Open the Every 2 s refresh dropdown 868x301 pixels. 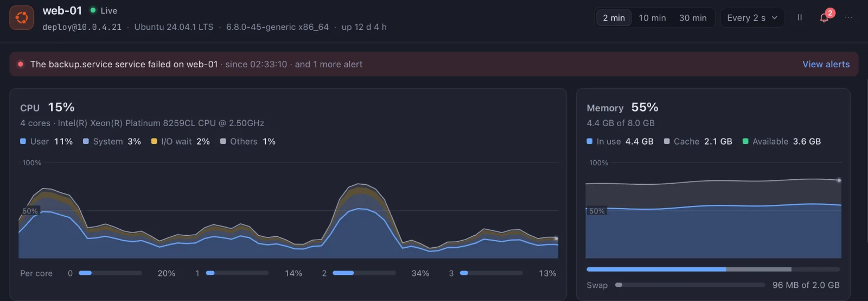(752, 18)
